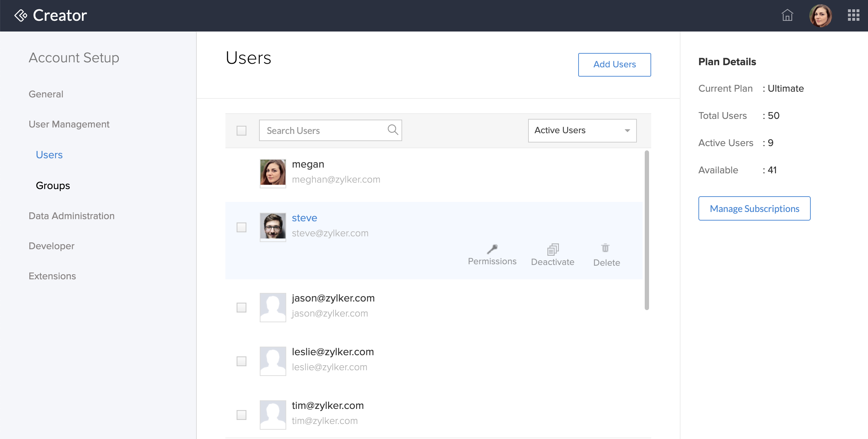Click the jason@zylker.com user name
The height and width of the screenshot is (439, 868).
(333, 298)
